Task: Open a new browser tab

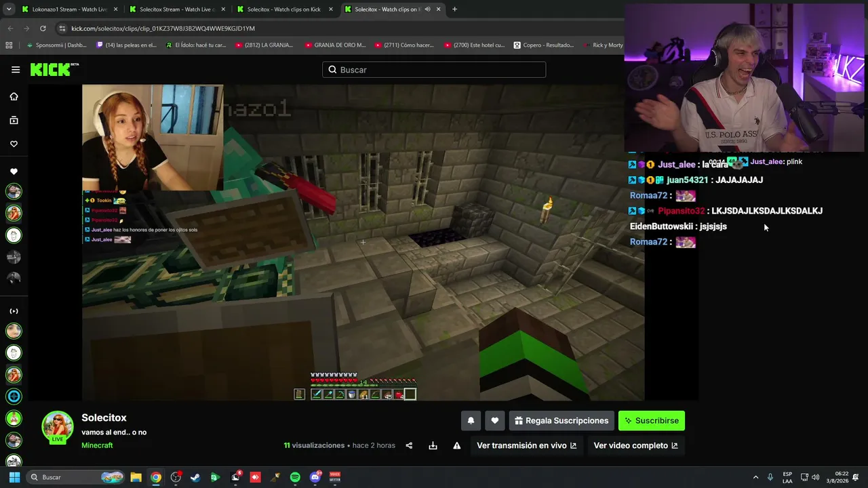Action: coord(454,9)
